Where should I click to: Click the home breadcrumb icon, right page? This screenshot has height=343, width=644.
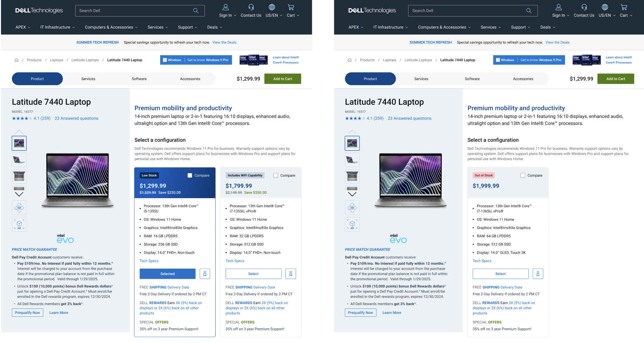tap(350, 60)
